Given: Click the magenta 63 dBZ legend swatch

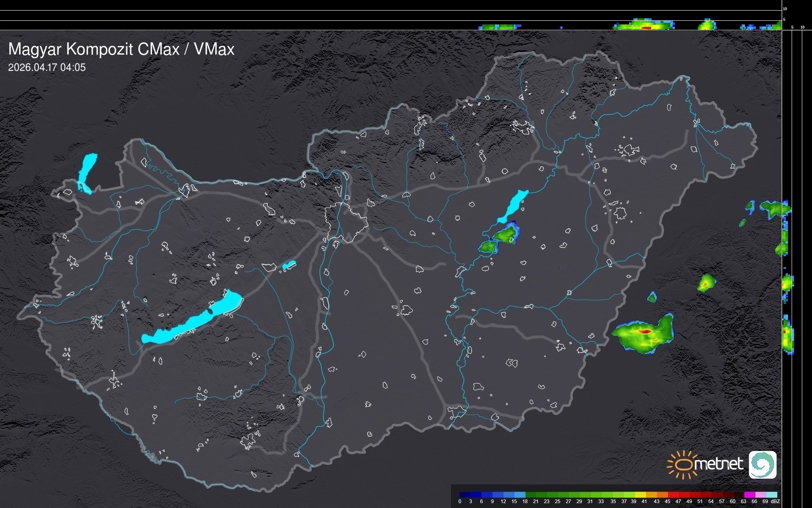Looking at the screenshot, I should point(749,495).
